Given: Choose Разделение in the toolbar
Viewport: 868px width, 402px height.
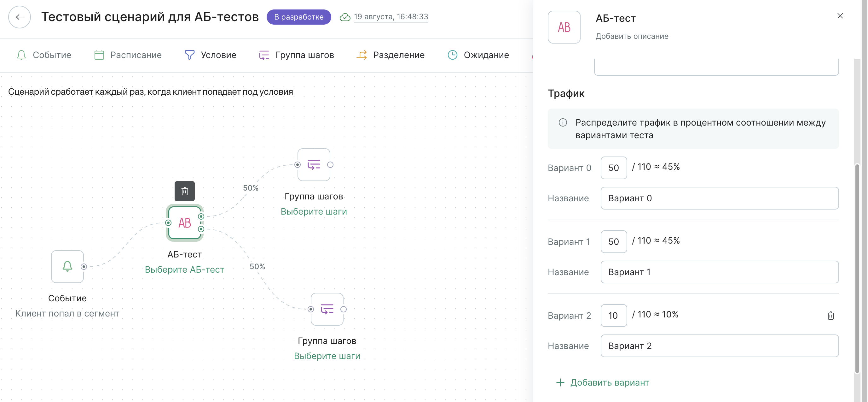Looking at the screenshot, I should [390, 55].
